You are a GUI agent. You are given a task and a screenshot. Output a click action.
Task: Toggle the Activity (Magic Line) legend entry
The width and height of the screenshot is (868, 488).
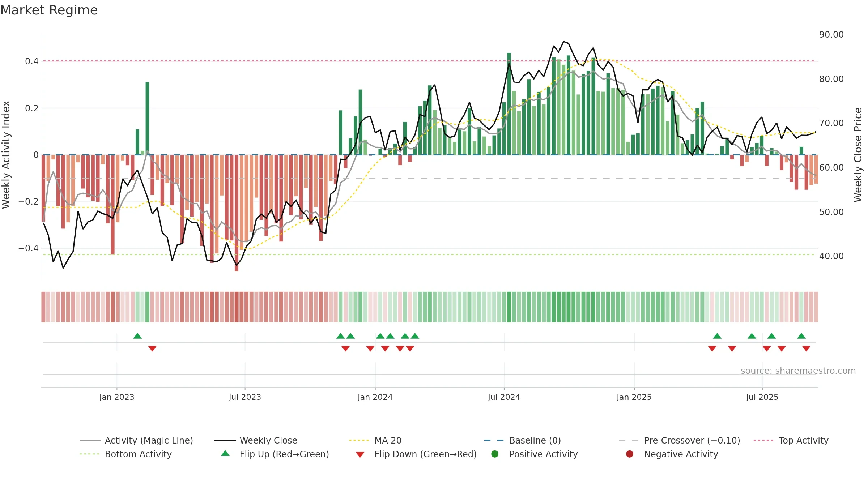136,440
